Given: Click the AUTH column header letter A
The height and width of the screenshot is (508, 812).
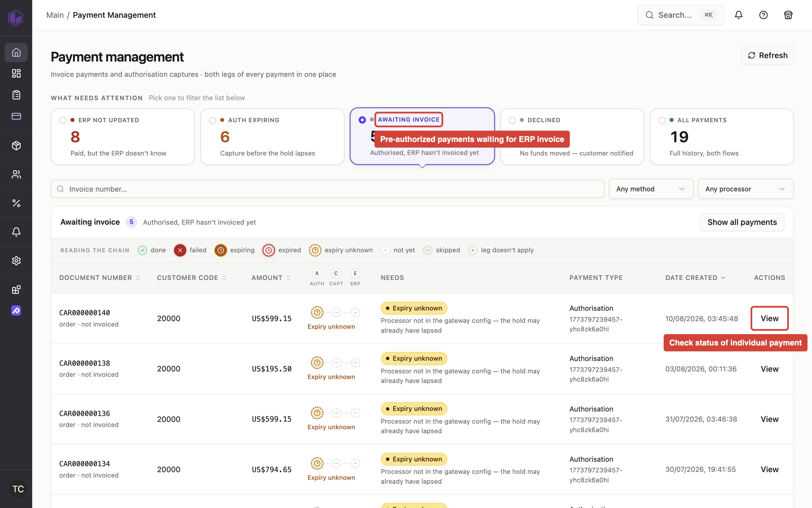Looking at the screenshot, I should (x=317, y=273).
